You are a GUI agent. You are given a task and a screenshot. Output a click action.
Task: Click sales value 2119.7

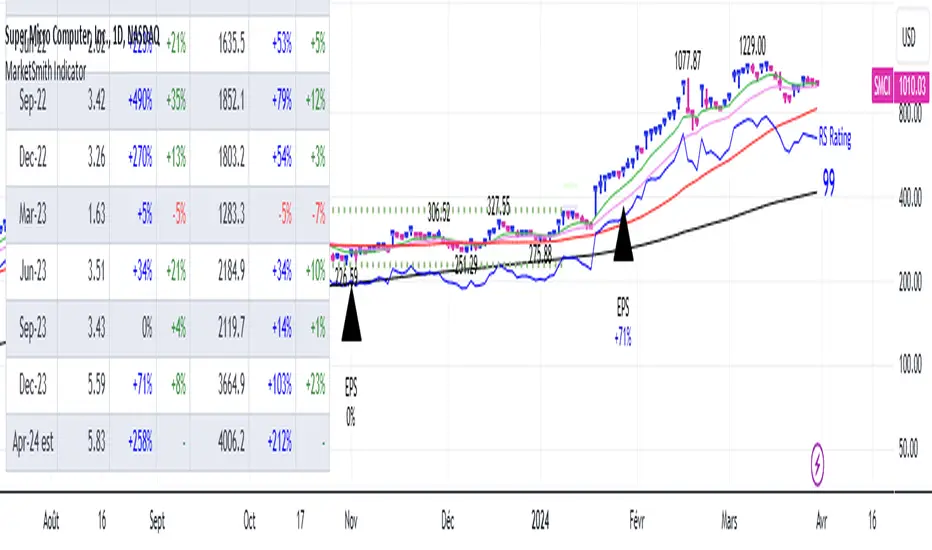pyautogui.click(x=231, y=328)
